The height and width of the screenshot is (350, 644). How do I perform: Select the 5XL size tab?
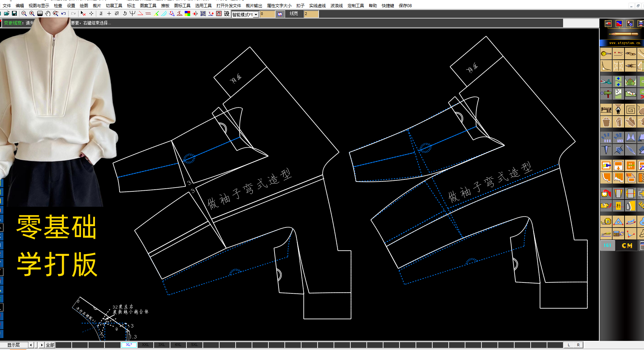coord(195,345)
